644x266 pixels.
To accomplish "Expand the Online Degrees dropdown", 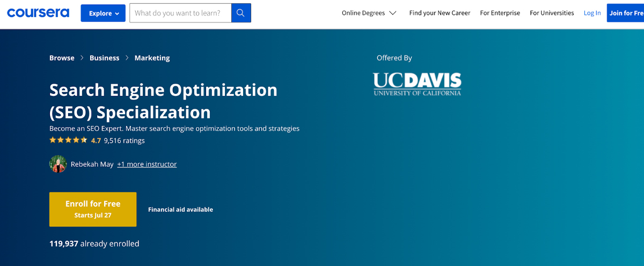I will coord(369,13).
